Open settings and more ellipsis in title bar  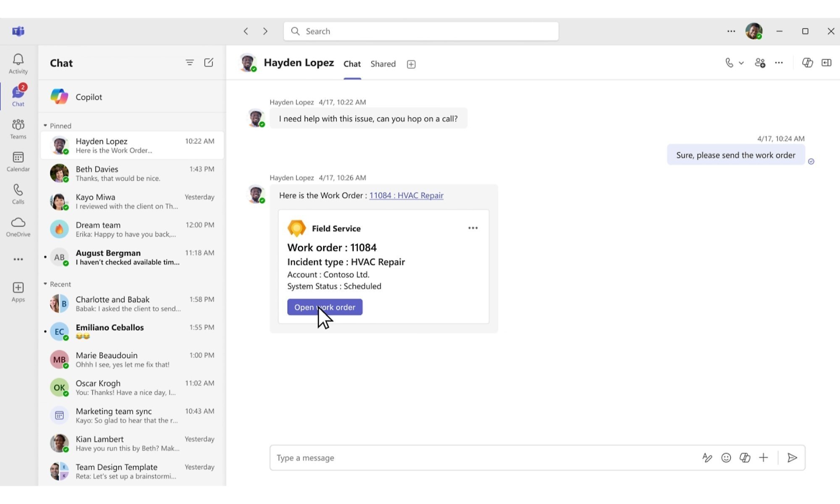tap(731, 31)
